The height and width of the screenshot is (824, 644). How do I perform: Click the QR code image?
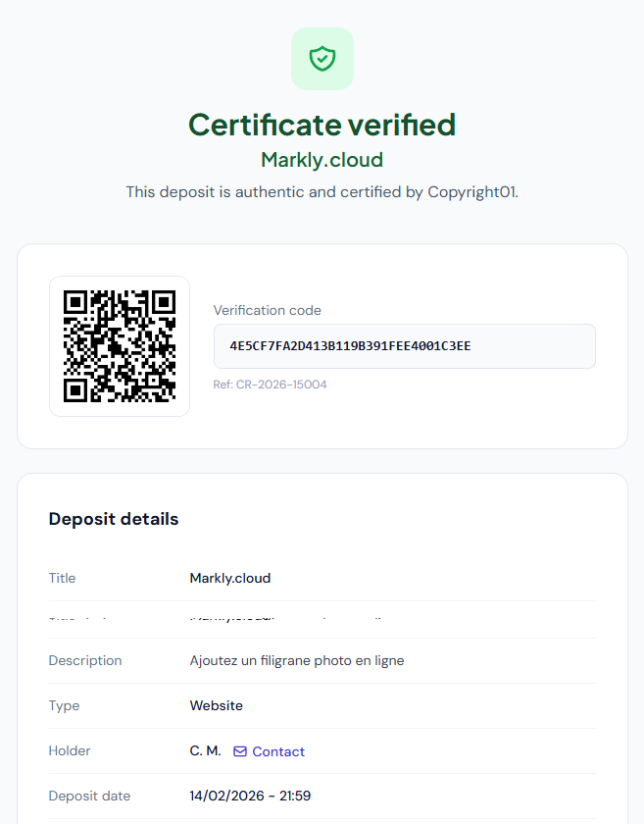pyautogui.click(x=120, y=346)
